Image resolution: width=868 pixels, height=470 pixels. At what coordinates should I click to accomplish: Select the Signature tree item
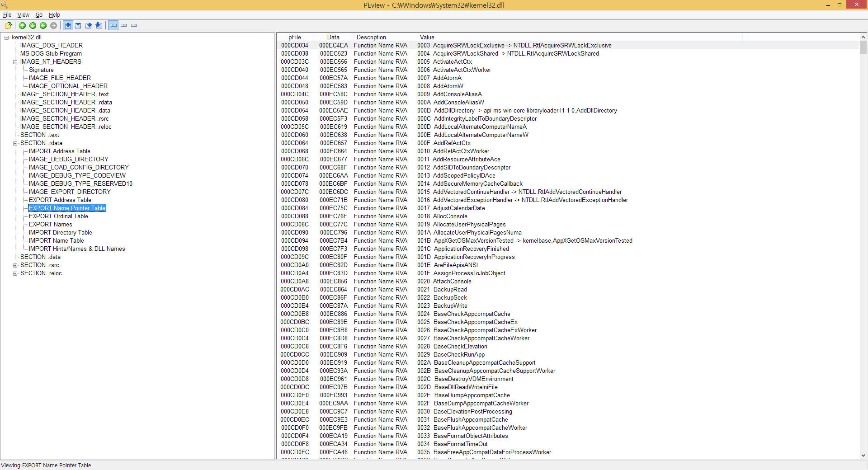(41, 70)
